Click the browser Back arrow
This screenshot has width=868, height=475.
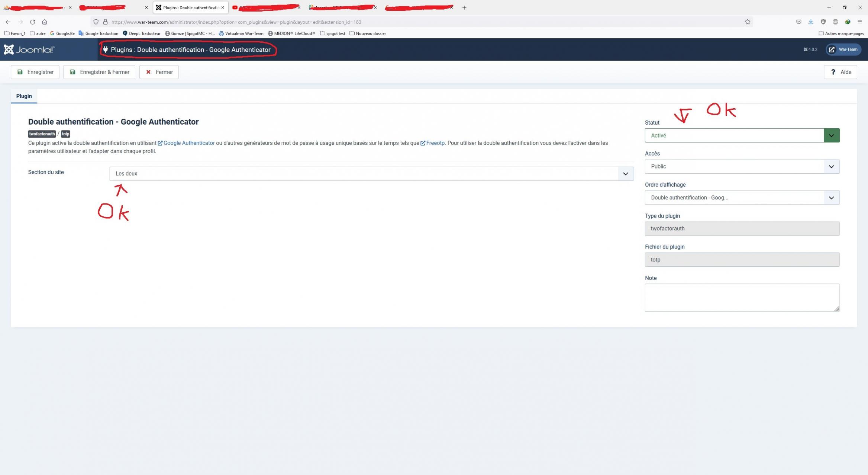coord(8,22)
